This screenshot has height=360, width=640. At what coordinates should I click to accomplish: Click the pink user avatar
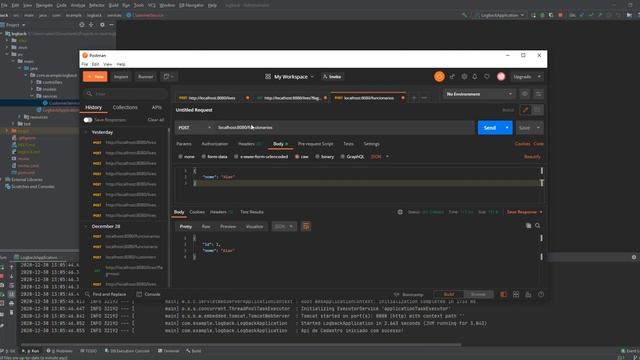coord(501,77)
